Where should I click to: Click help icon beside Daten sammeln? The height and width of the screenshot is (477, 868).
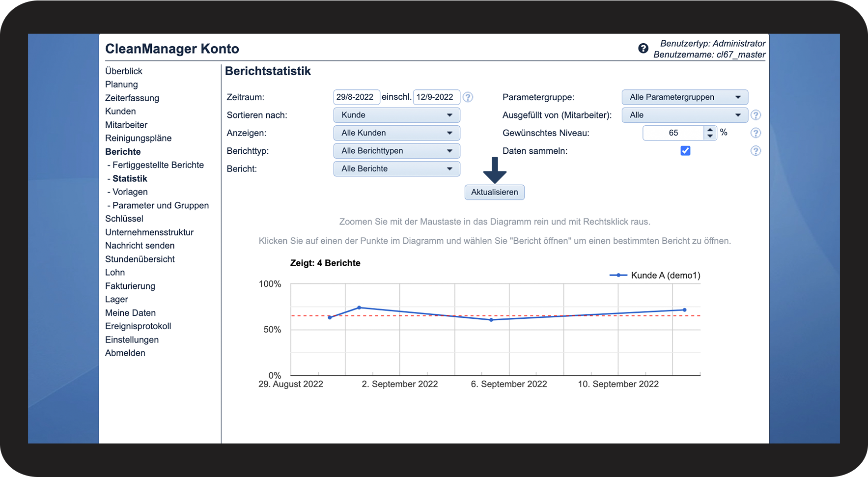(756, 151)
